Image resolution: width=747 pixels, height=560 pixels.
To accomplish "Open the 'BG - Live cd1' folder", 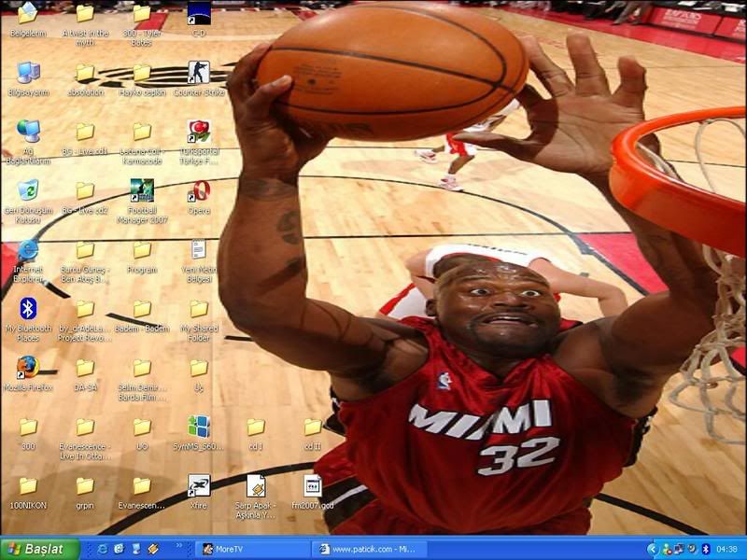I will [85, 132].
